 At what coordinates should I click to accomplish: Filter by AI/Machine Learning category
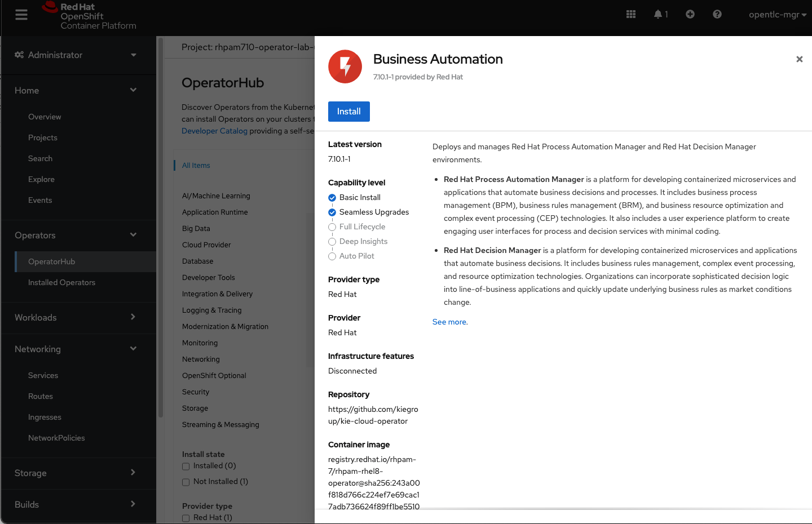pyautogui.click(x=216, y=196)
